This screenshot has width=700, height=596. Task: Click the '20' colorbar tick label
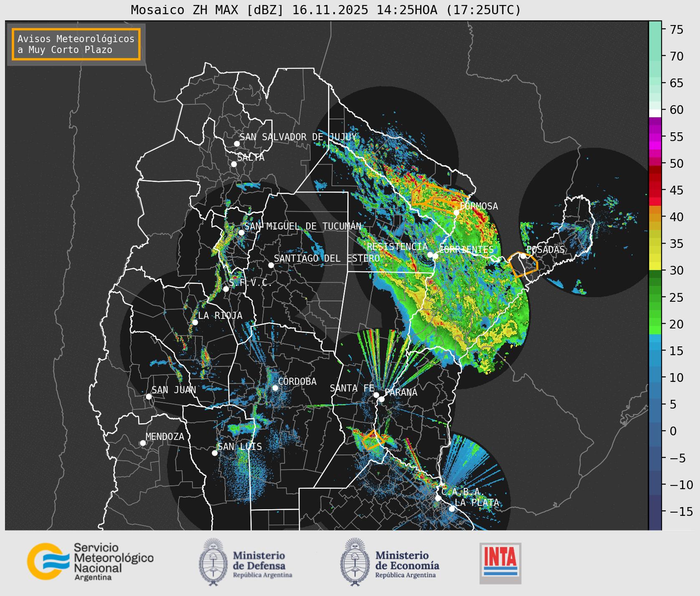[677, 324]
